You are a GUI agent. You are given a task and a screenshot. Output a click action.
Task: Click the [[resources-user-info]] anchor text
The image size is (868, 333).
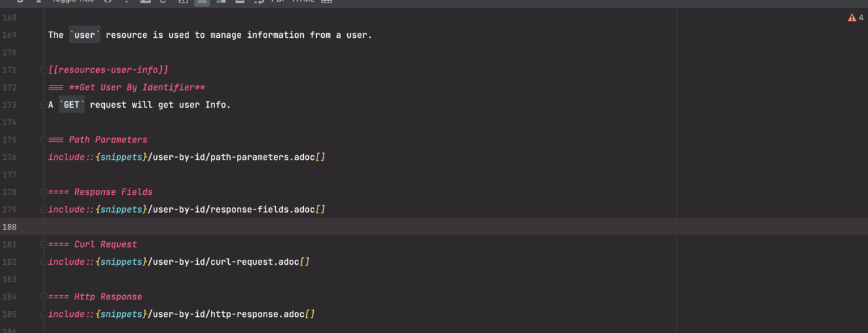(x=108, y=70)
